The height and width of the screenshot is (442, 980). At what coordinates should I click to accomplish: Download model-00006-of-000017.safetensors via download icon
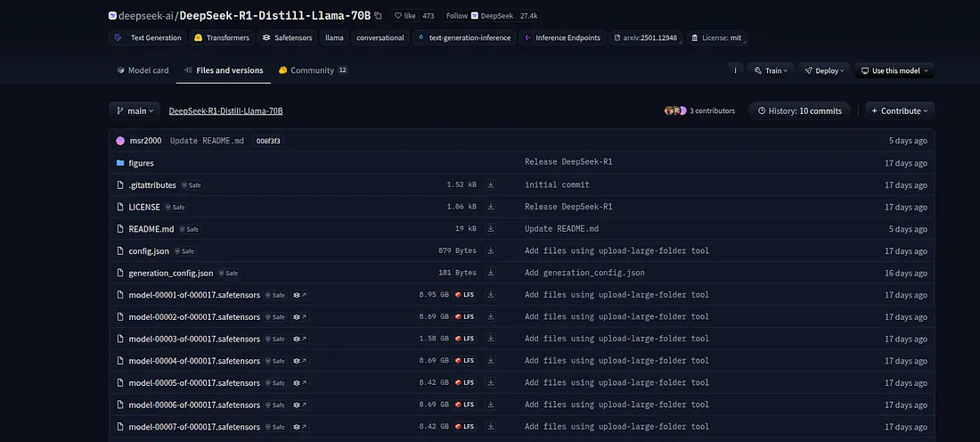coord(491,405)
